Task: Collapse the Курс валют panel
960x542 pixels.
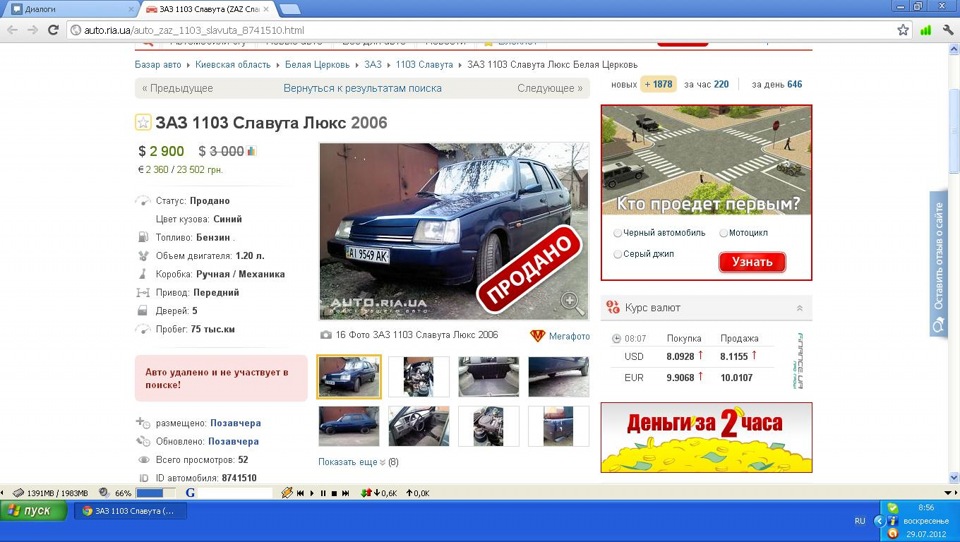Action: coord(799,308)
